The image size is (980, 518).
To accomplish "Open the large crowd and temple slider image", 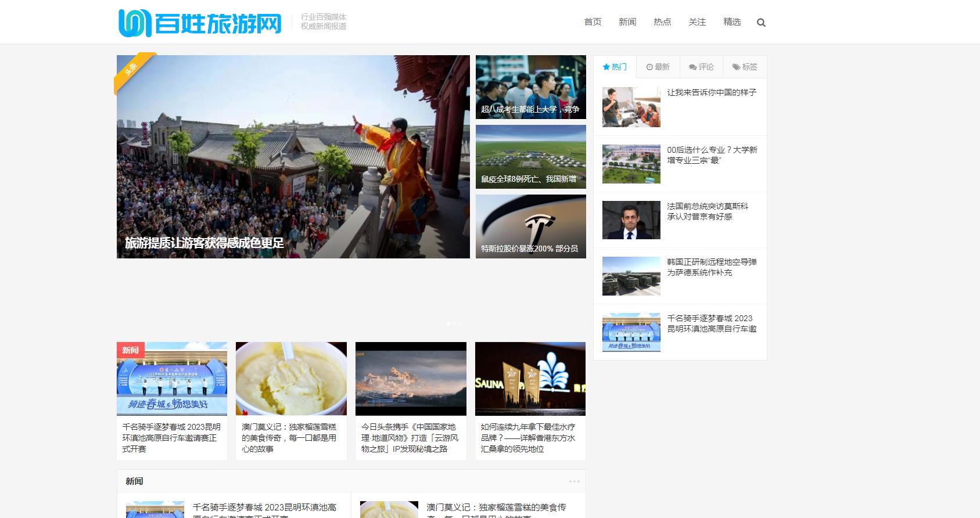I will 293,157.
